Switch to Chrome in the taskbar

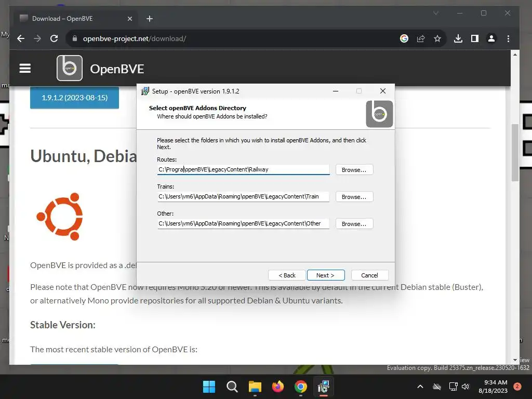(x=301, y=387)
